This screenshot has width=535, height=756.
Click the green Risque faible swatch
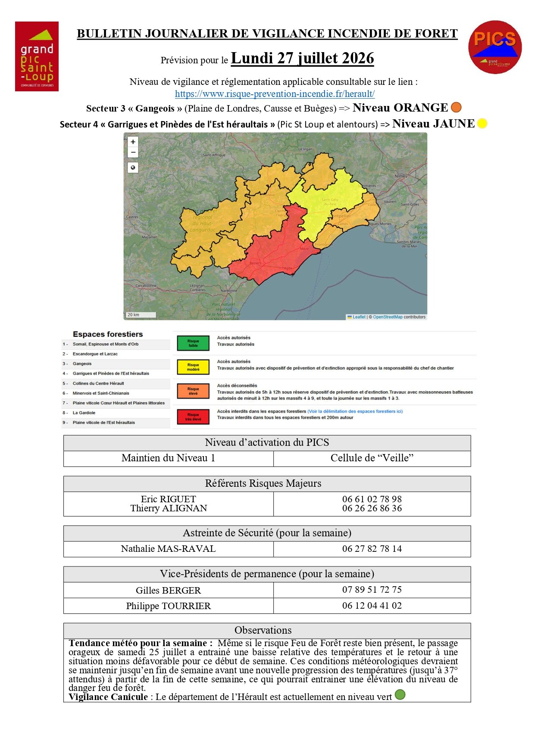point(193,343)
